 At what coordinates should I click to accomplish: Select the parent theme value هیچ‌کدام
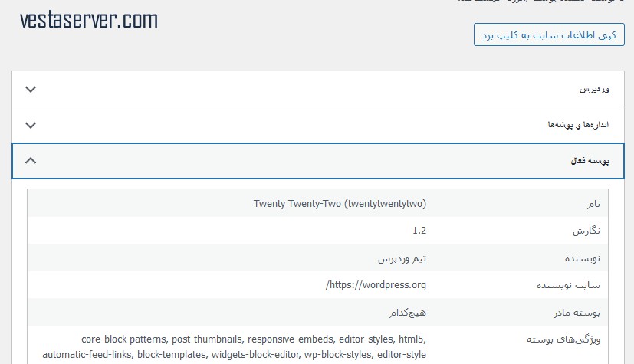pos(408,313)
